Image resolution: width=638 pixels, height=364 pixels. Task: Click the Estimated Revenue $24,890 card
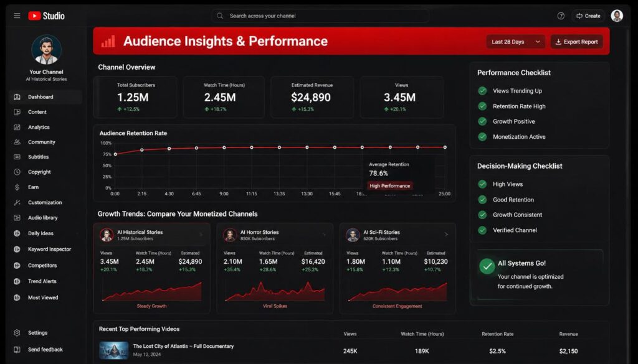point(312,98)
